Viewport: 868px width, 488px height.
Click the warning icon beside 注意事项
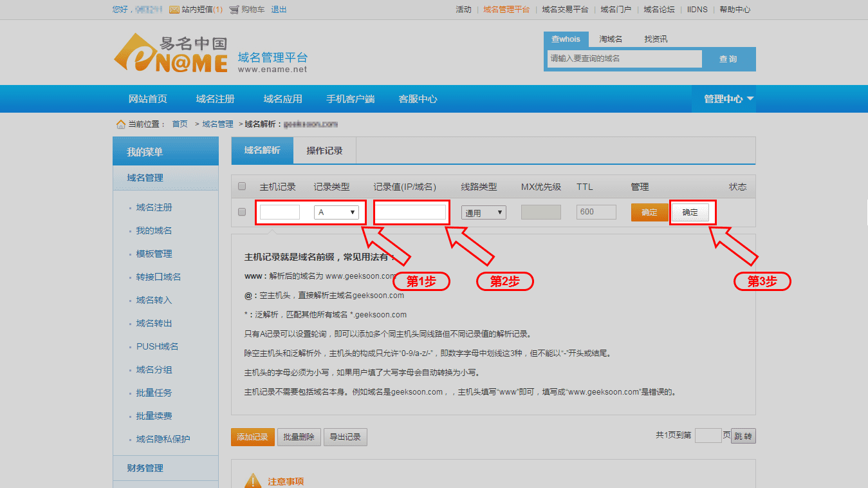(x=253, y=480)
